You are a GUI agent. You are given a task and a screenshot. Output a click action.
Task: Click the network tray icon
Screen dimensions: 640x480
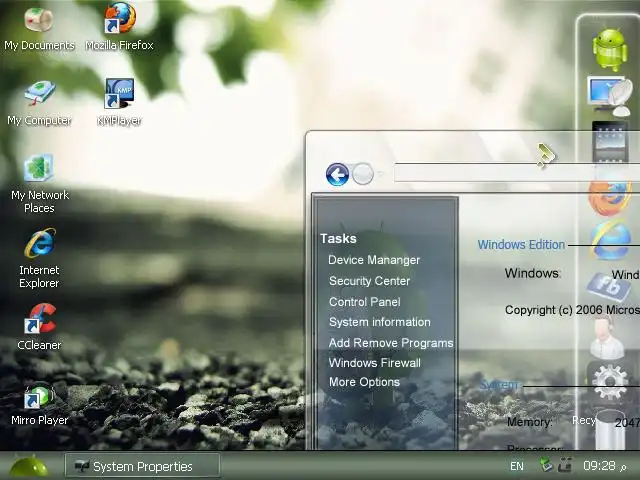(x=546, y=465)
